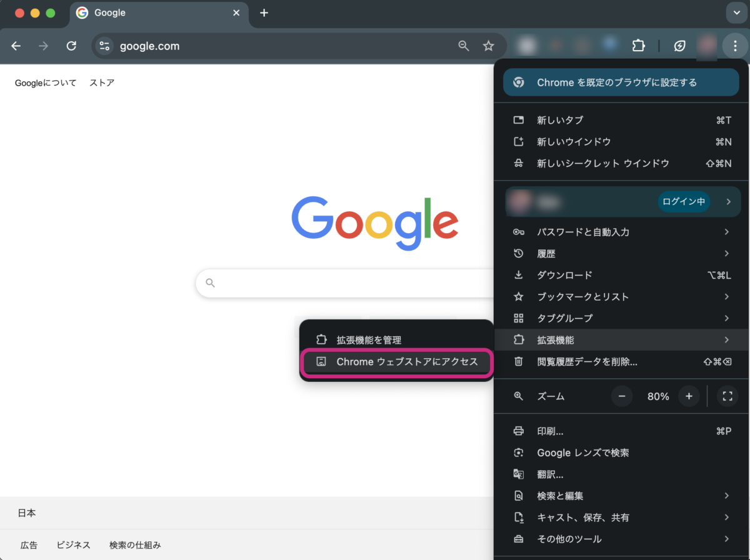
Task: Toggle fullscreen from the ズーム row
Action: pyautogui.click(x=727, y=396)
